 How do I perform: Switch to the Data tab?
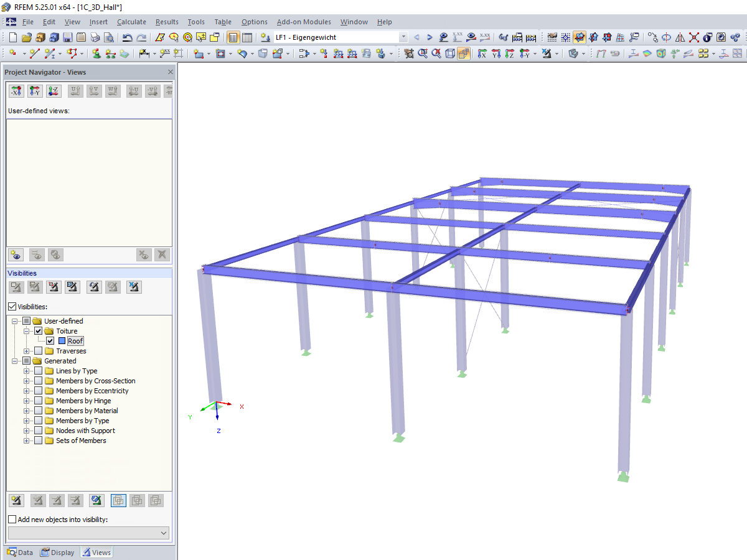pos(21,553)
